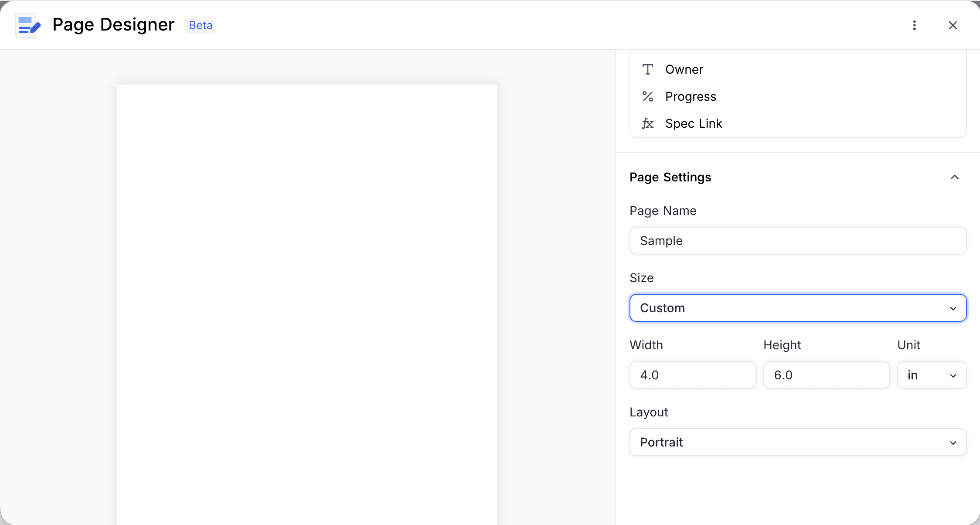Click the text type icon beside Owner

(x=648, y=69)
